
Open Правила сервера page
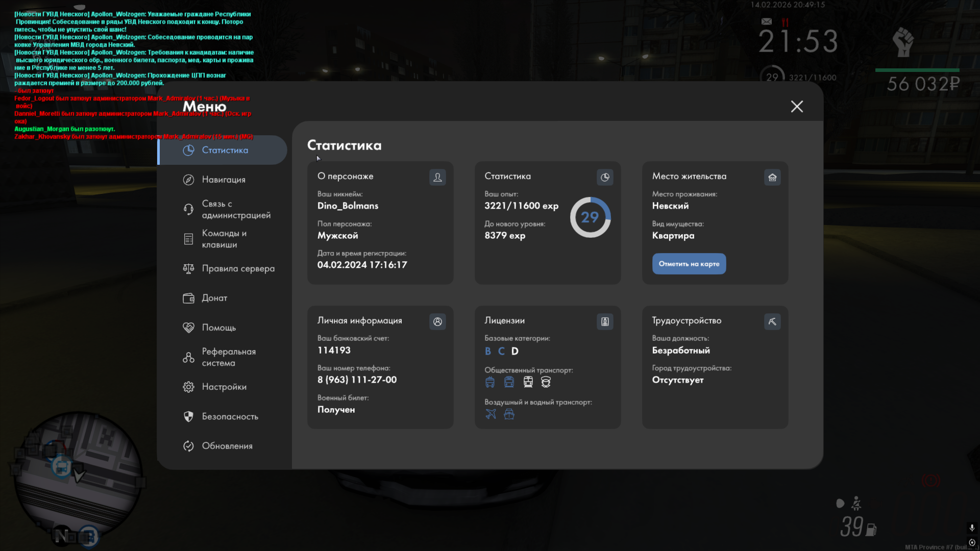tap(238, 268)
